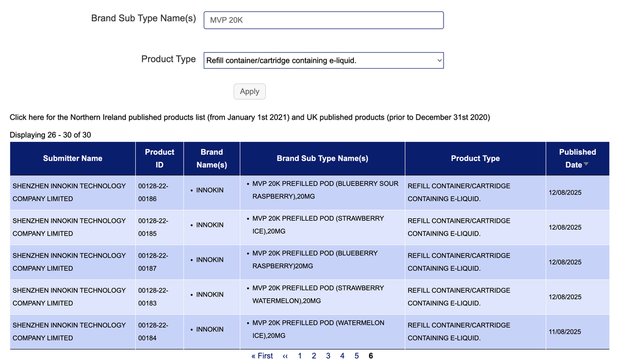Select Product ID 00128-22-00183 cell
Image resolution: width=619 pixels, height=364 pixels.
160,296
